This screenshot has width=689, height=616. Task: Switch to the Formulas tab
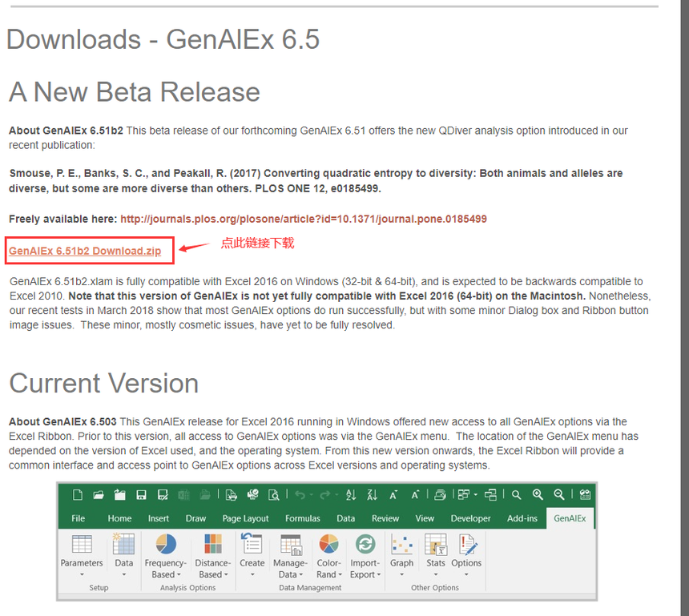[303, 518]
